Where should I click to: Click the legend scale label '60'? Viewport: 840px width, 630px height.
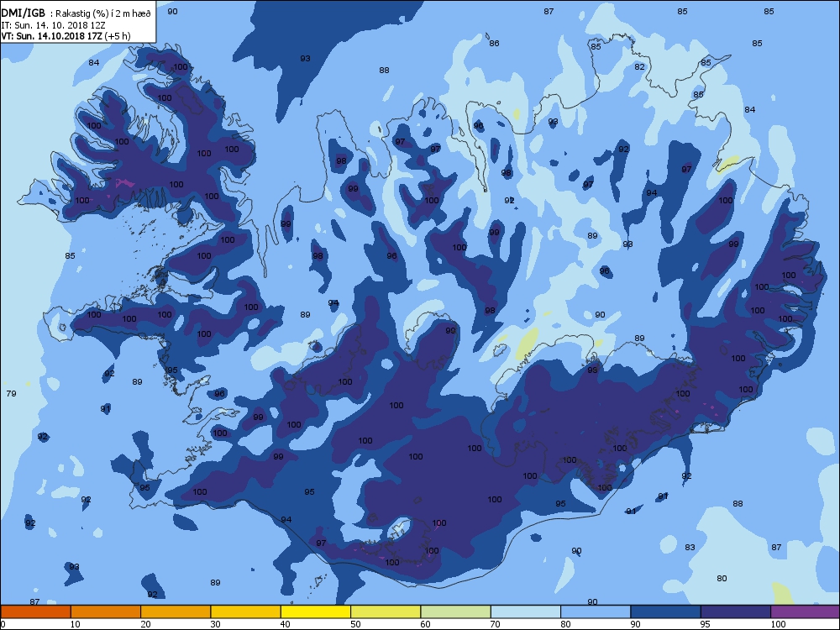point(425,624)
